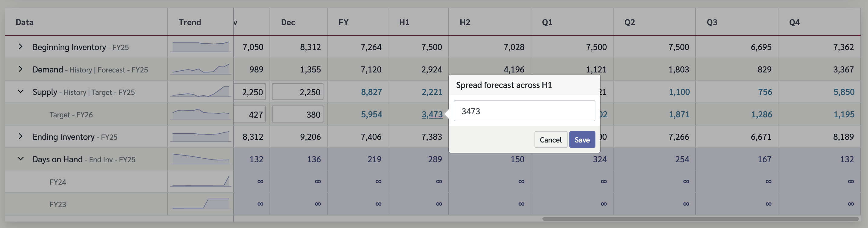
Task: Expand the Beginning Inventory row
Action: (21, 47)
